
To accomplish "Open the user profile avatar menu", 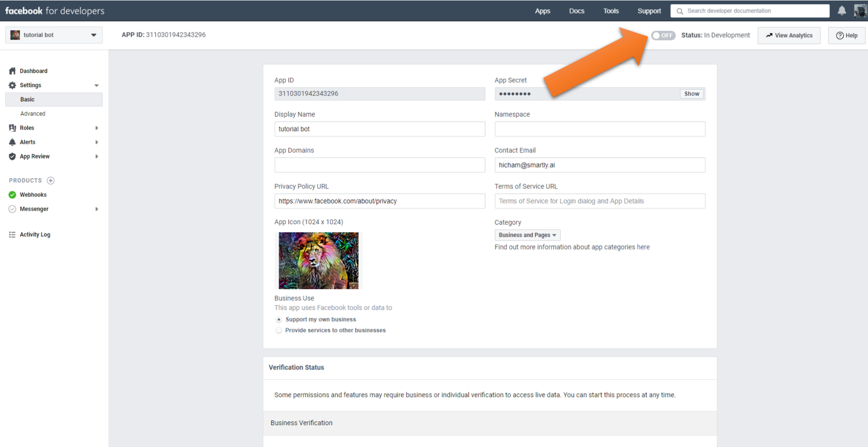I will coord(861,10).
